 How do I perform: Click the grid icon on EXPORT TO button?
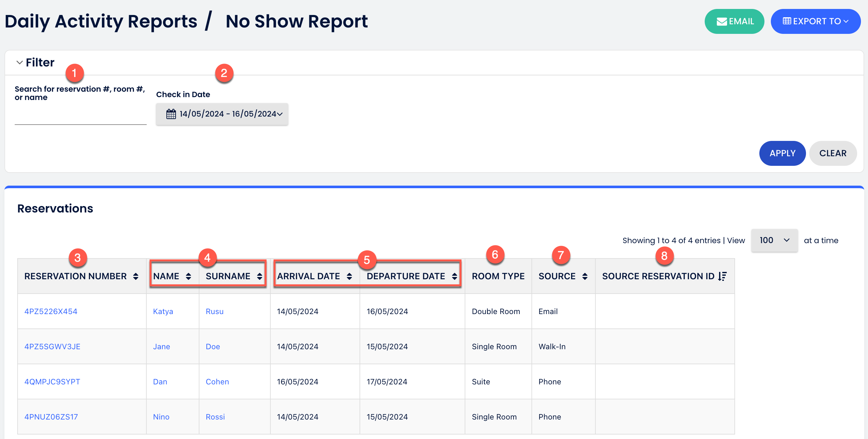(x=787, y=21)
